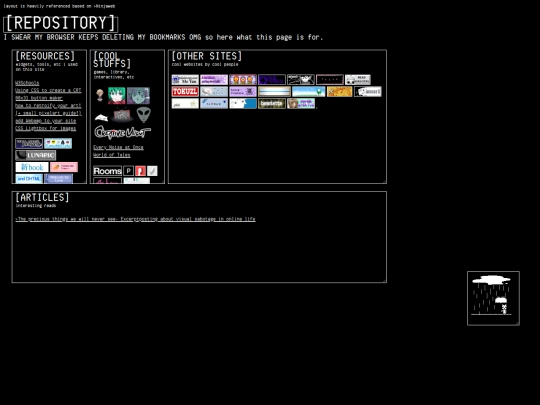Click the dark blue-purple site button

pos(272,80)
